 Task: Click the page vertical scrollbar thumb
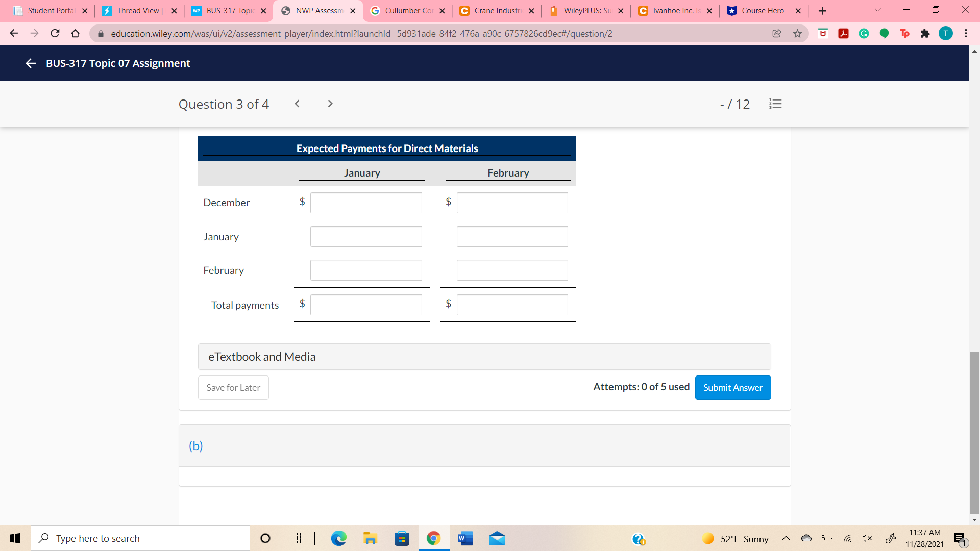[974, 433]
